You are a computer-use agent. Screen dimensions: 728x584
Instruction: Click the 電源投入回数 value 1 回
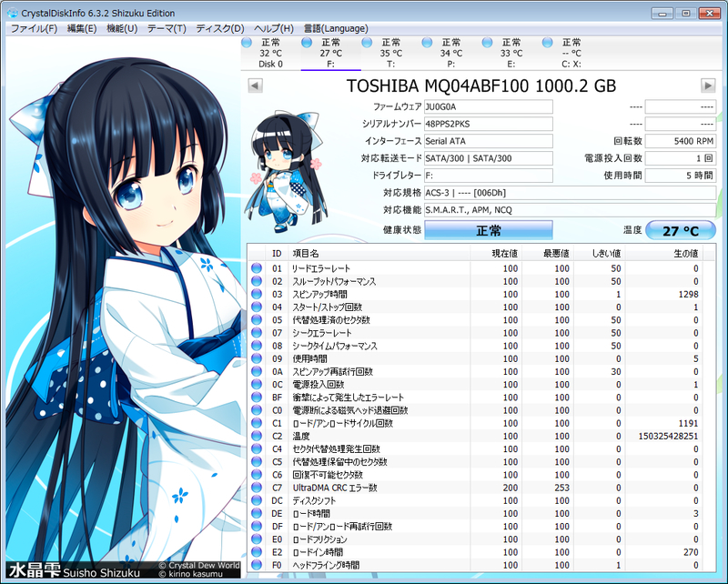(681, 158)
